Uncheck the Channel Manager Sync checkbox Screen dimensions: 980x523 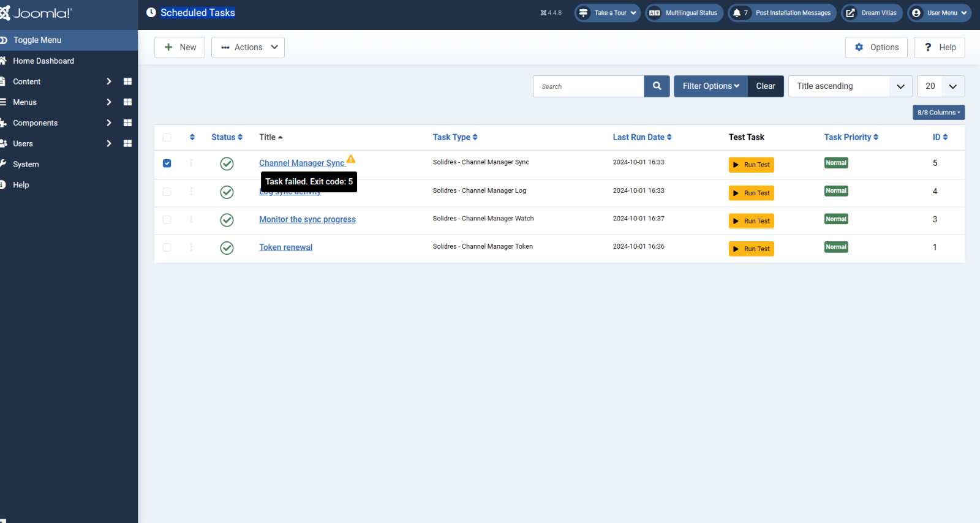[167, 164]
